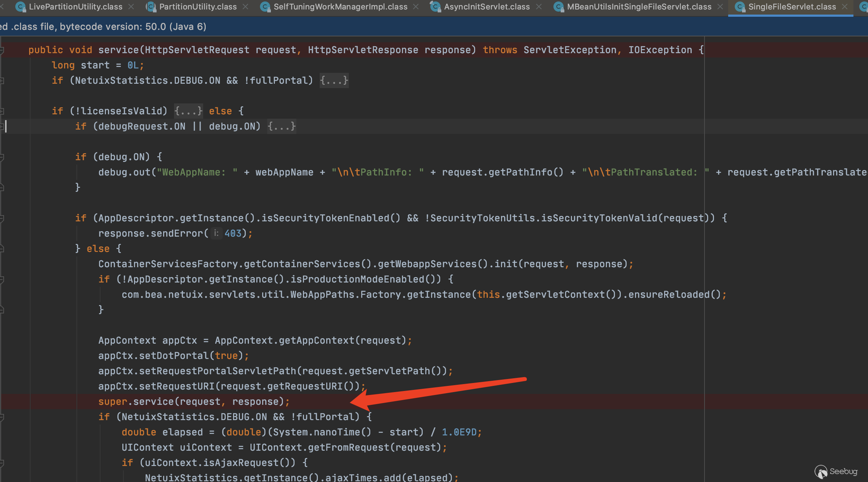Expand folded block after !licenseIsValid condition
Screen dimensions: 868x482
[188, 111]
